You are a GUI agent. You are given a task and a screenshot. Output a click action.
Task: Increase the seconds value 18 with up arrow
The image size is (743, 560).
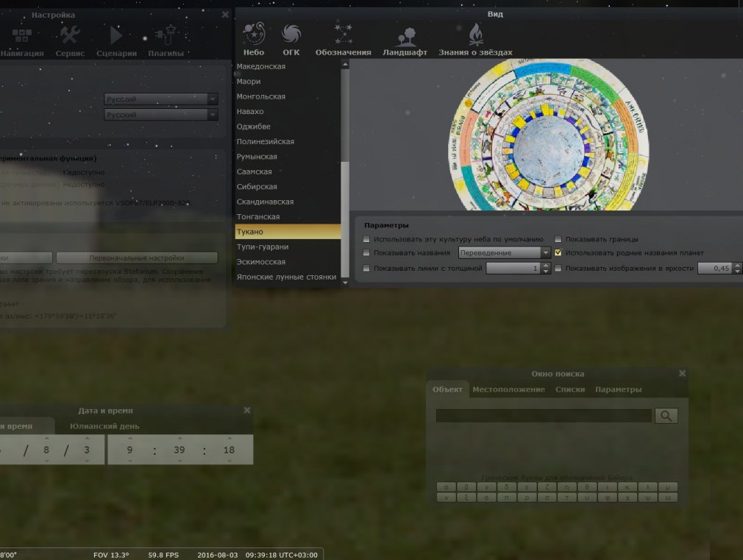pos(230,438)
